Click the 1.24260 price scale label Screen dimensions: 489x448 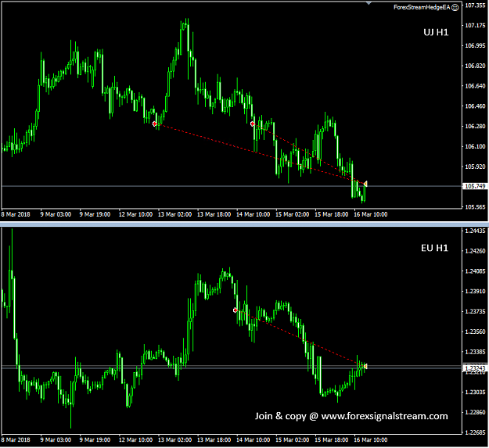pos(475,251)
